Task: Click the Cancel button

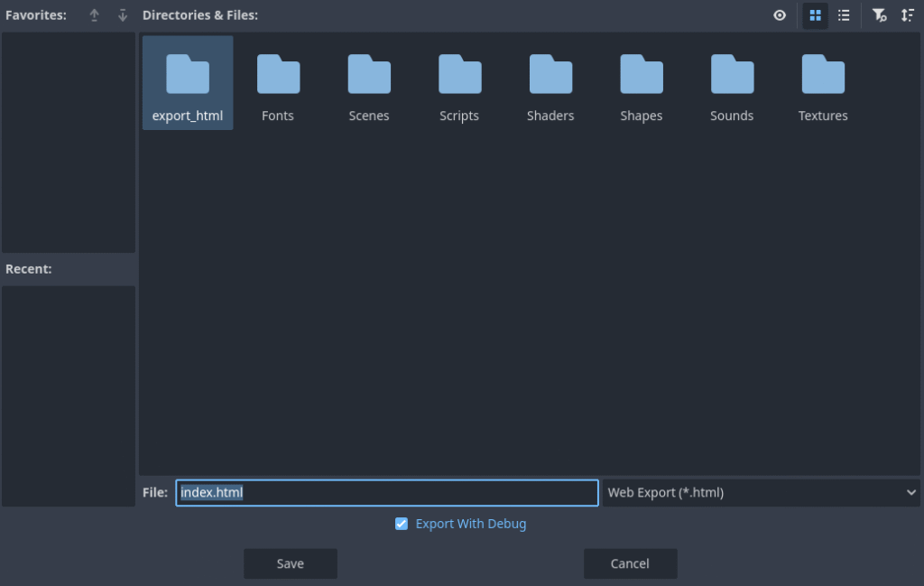Action: click(x=630, y=563)
